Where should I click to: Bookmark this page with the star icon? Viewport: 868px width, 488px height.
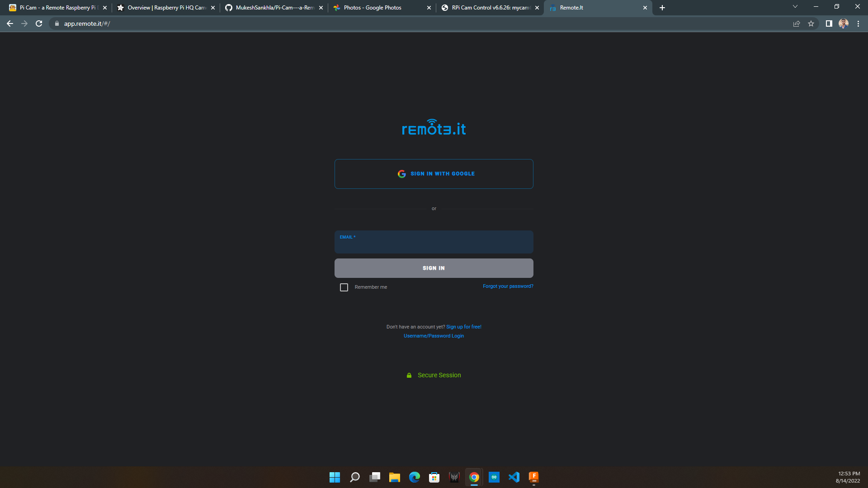tap(811, 23)
